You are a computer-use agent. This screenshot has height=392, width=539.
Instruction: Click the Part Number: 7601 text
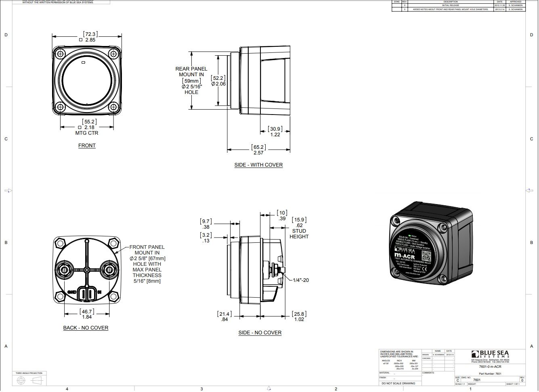490,374
